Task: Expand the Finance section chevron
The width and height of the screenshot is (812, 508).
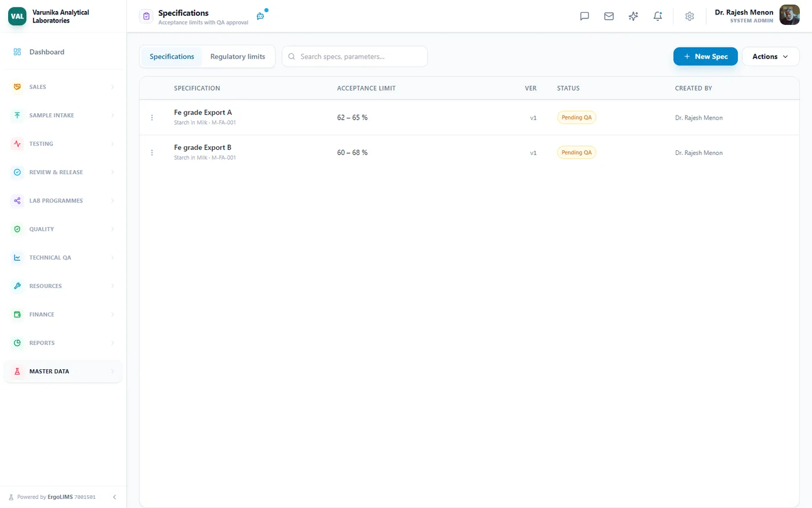Action: click(113, 315)
